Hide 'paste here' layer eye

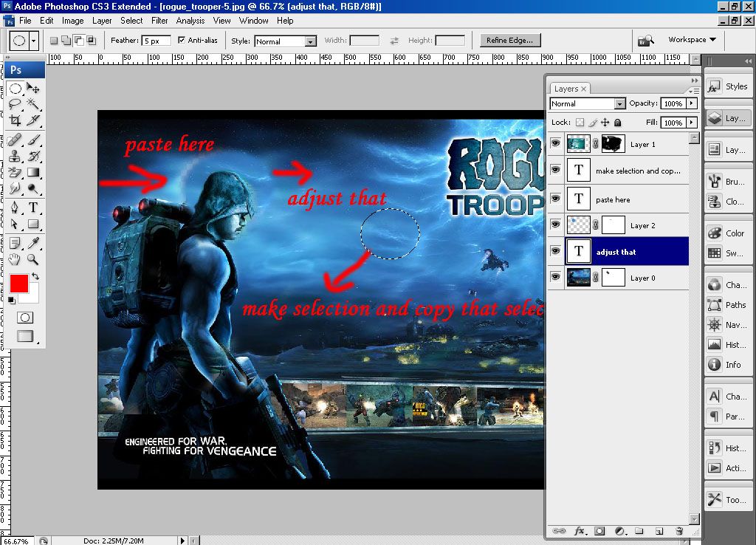(555, 198)
